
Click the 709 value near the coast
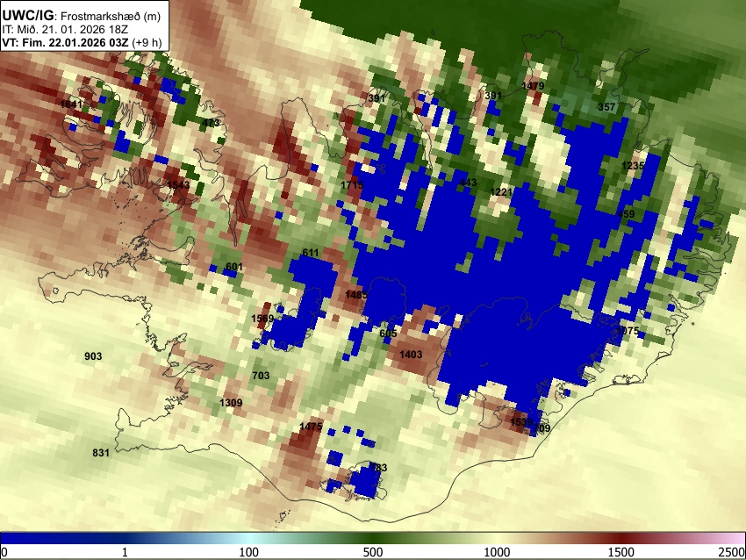click(542, 428)
